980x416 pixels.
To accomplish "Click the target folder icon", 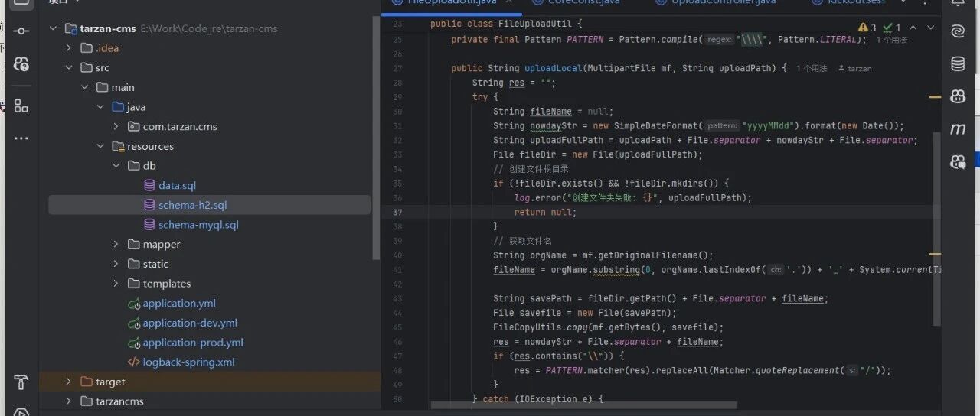I will tap(87, 382).
